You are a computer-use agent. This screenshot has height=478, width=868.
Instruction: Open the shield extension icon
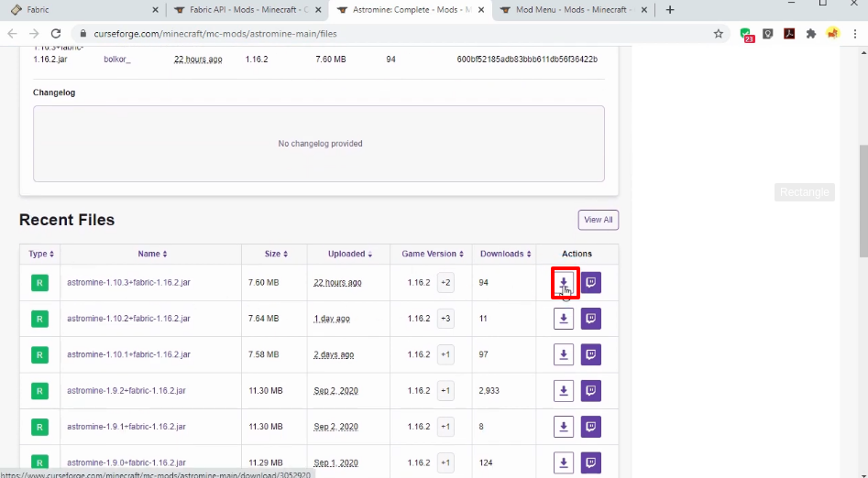(x=768, y=34)
